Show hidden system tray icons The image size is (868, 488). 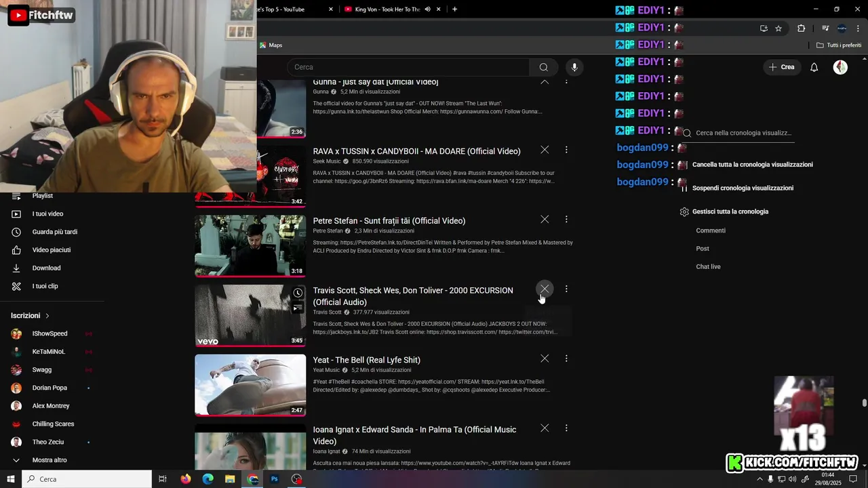(x=759, y=479)
